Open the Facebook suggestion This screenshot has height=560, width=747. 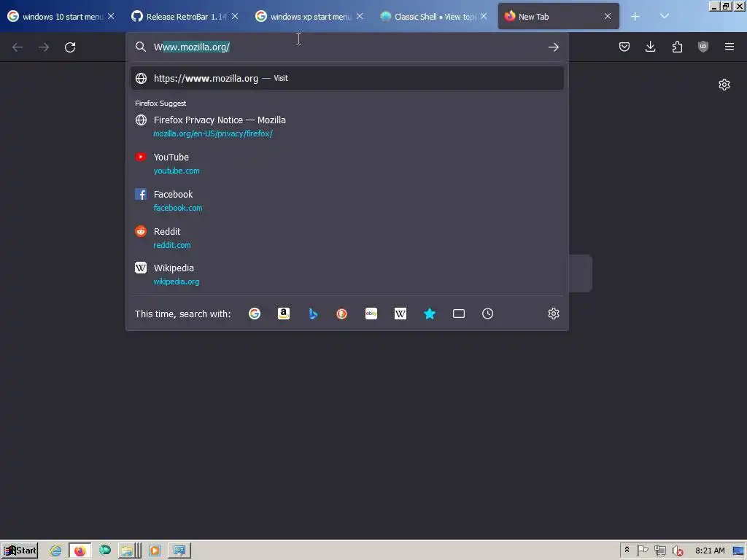[347, 201]
